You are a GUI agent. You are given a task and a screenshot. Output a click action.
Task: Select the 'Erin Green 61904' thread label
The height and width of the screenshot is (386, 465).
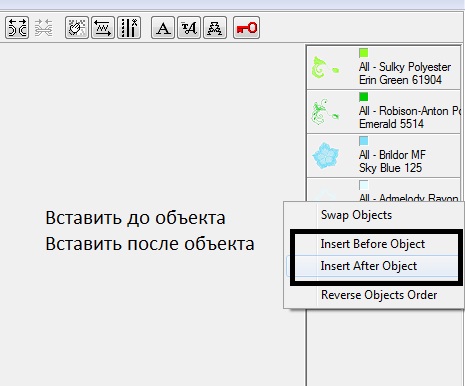point(400,80)
